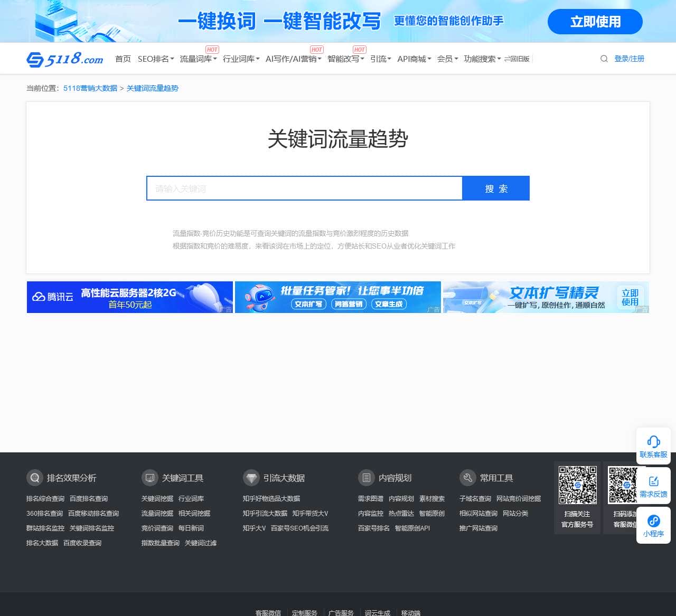This screenshot has width=676, height=616.
Task: Open 关键词排名监控 footer link
Action: tap(92, 528)
